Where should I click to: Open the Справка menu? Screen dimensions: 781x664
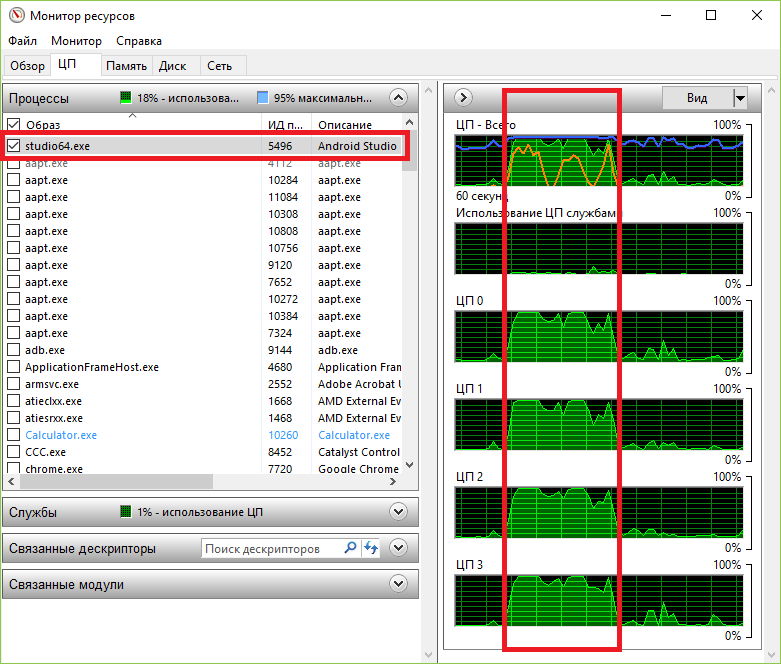[x=139, y=41]
